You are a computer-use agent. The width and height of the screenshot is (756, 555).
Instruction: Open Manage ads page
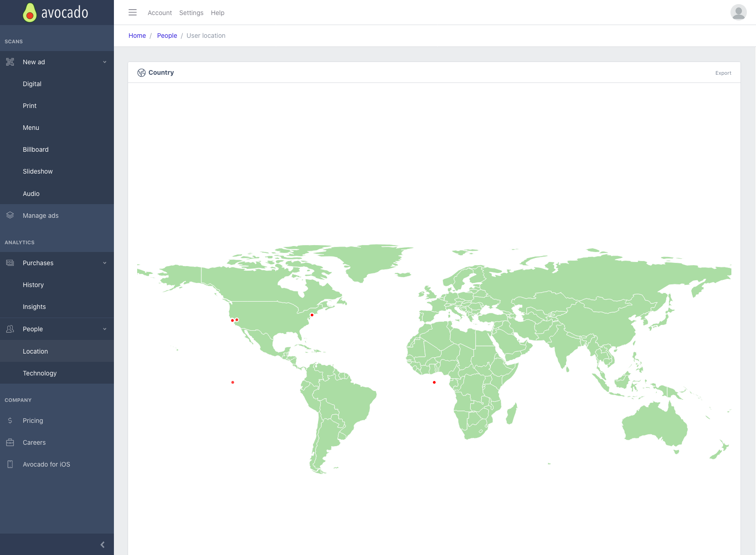57,216
